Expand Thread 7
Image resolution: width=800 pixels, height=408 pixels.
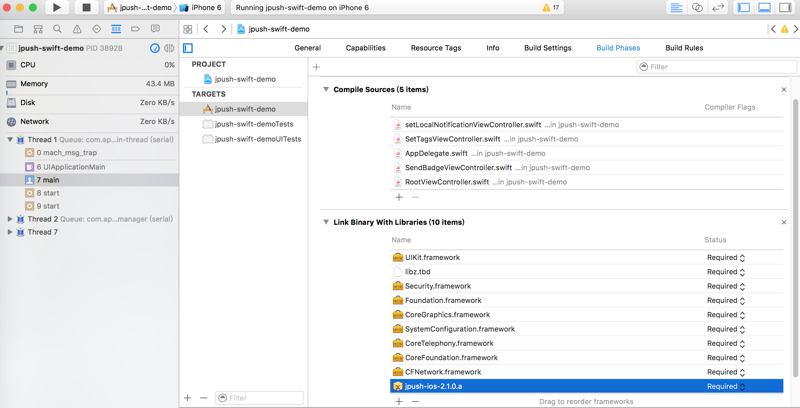coord(10,232)
